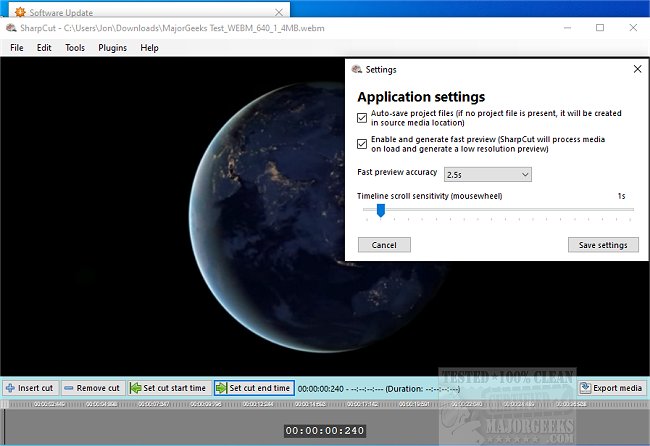650x446 pixels.
Task: Open the File menu
Action: [17, 48]
